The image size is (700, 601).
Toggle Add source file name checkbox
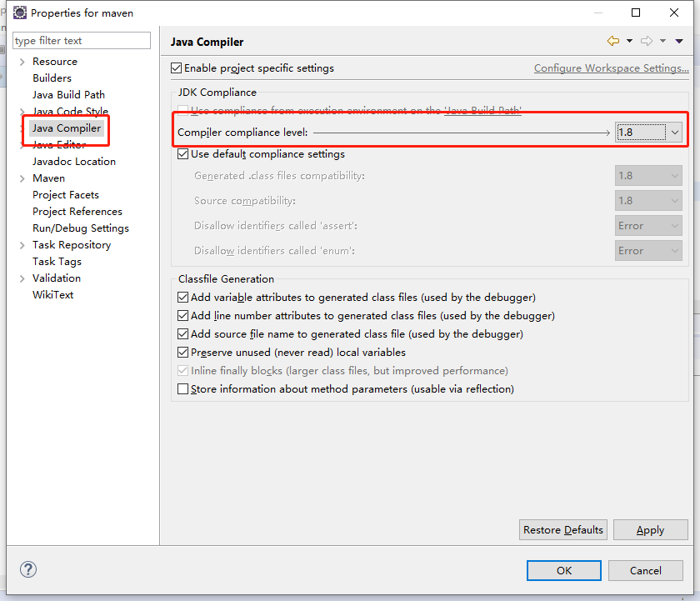coord(182,334)
